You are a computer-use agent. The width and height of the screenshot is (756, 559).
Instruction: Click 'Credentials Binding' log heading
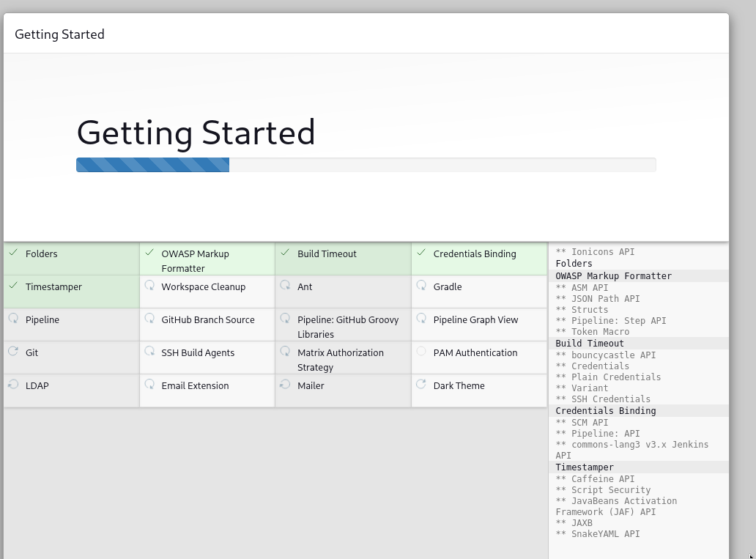point(606,411)
